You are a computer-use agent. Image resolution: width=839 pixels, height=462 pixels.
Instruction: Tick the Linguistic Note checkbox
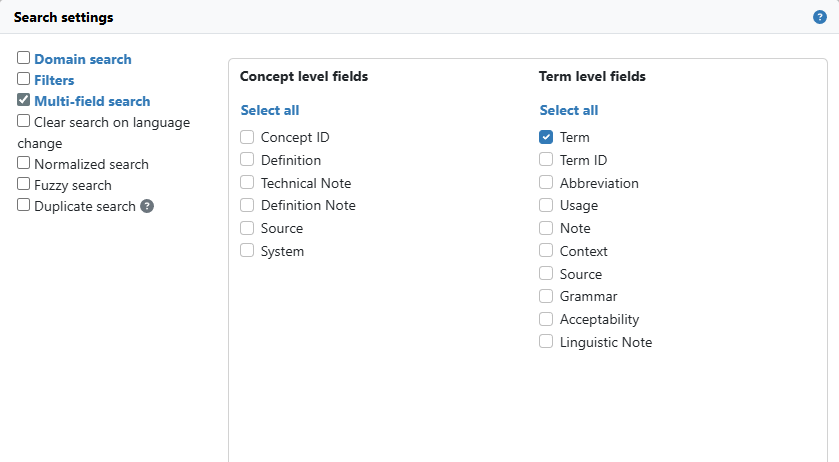coord(546,342)
